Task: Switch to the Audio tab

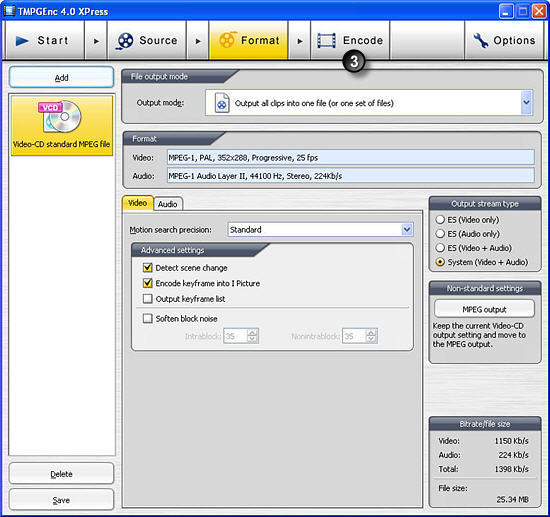Action: (x=168, y=204)
